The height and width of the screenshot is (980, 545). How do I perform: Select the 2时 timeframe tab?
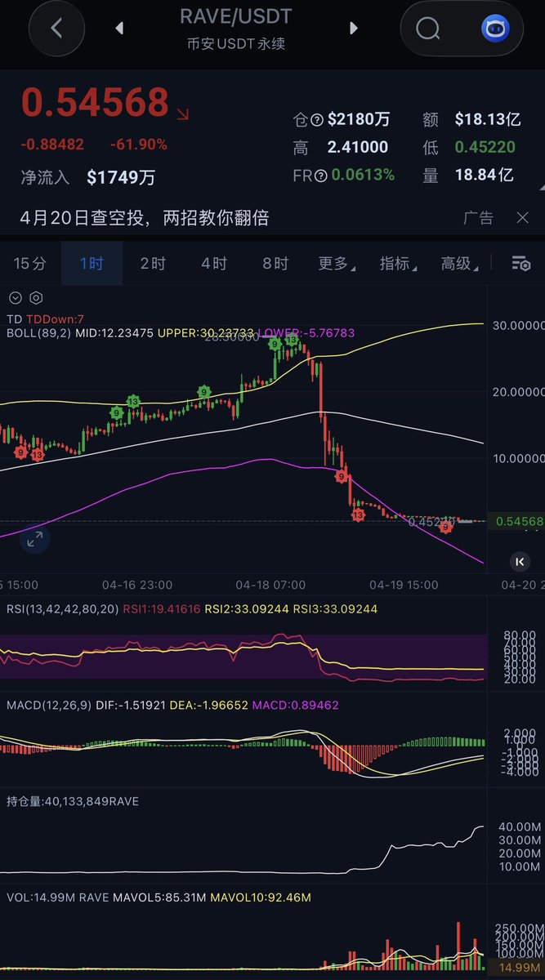click(153, 263)
